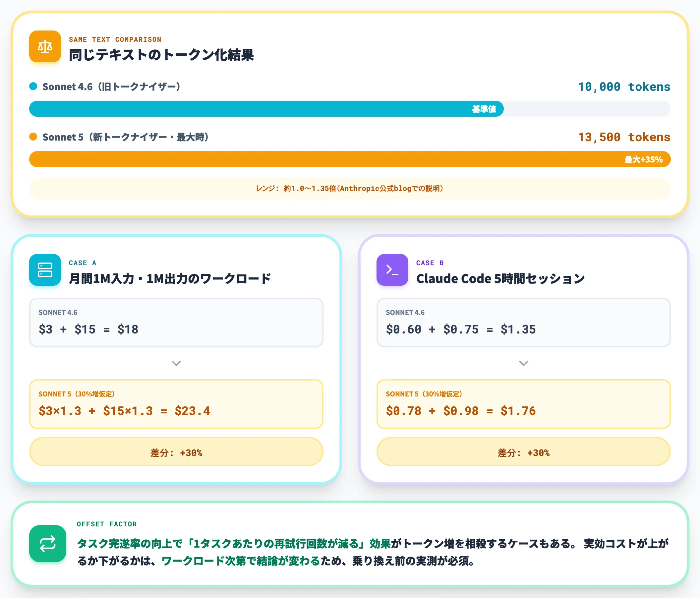700x598 pixels.
Task: Click the SONNET 4.6 label in Case A
Action: click(x=58, y=313)
